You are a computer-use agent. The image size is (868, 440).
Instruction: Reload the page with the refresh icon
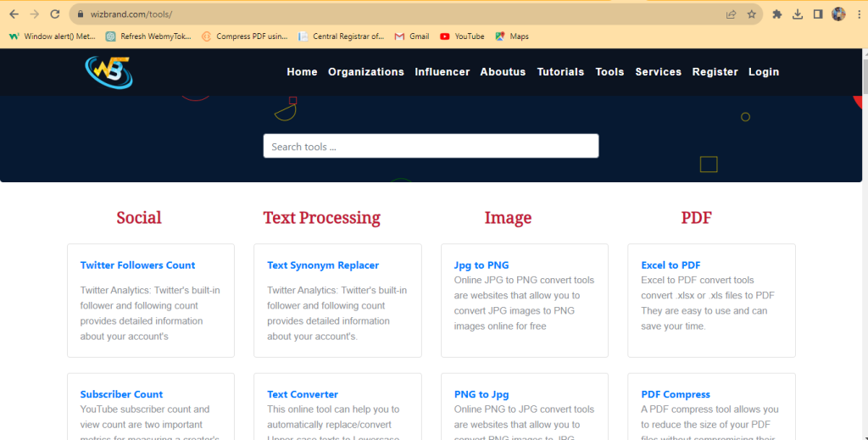pyautogui.click(x=55, y=14)
